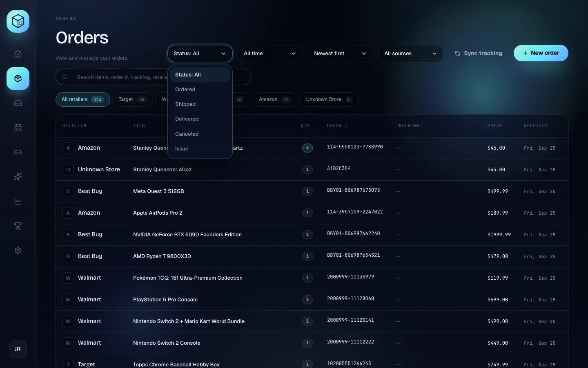The height and width of the screenshot is (368, 588).
Task: Click the Order # column header
Action: [x=337, y=126]
